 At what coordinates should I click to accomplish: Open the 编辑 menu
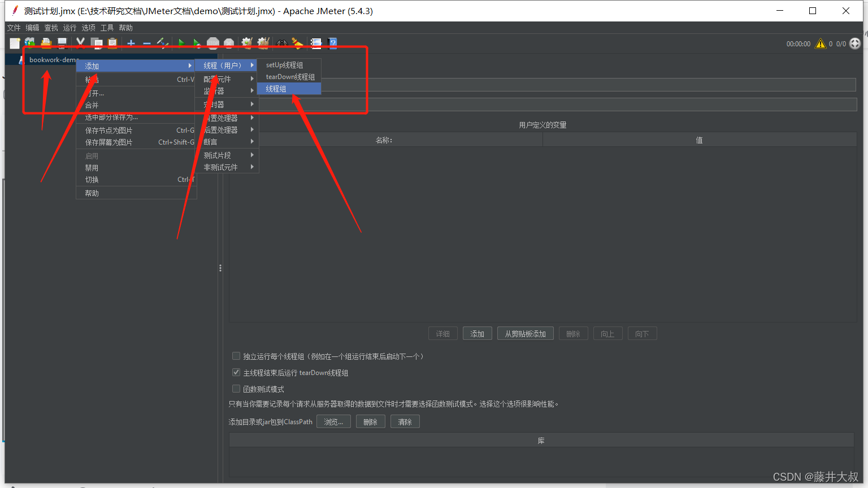[32, 28]
